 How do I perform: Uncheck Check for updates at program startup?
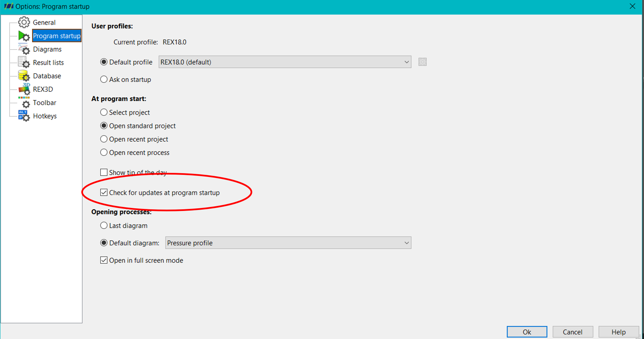(104, 193)
